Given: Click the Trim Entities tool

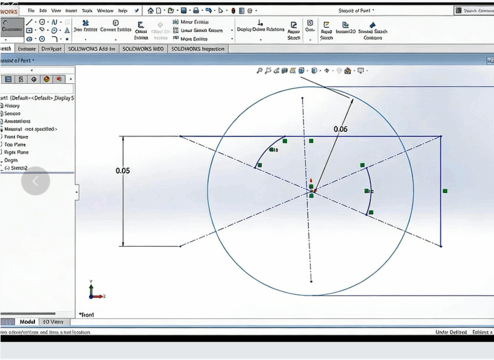Looking at the screenshot, I should (85, 26).
